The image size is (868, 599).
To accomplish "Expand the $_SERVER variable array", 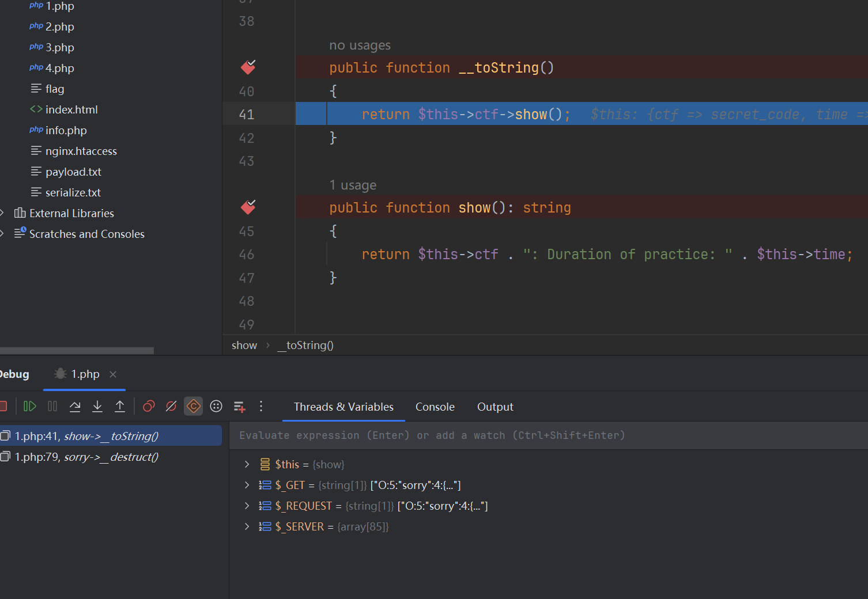I will [247, 526].
